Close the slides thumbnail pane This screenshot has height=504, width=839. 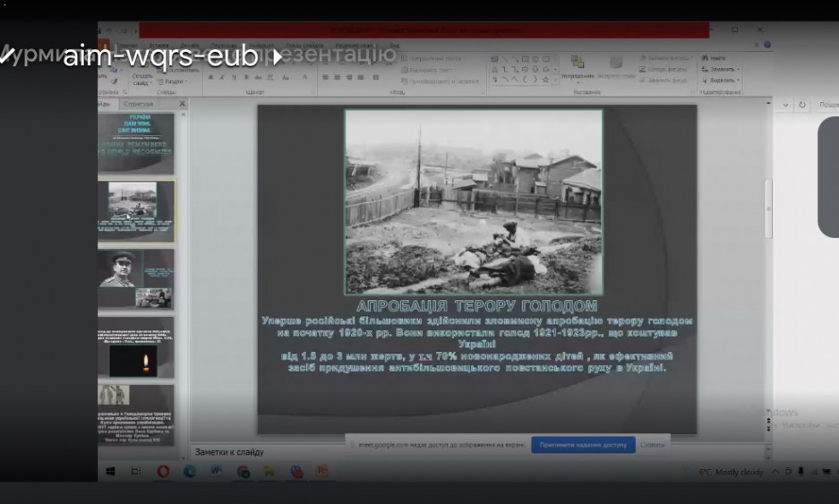(x=182, y=104)
